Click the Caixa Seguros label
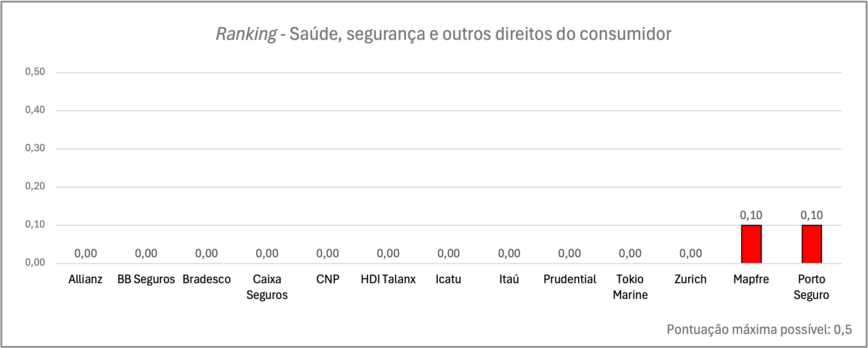Screen dimensions: 868x348 [x=267, y=287]
